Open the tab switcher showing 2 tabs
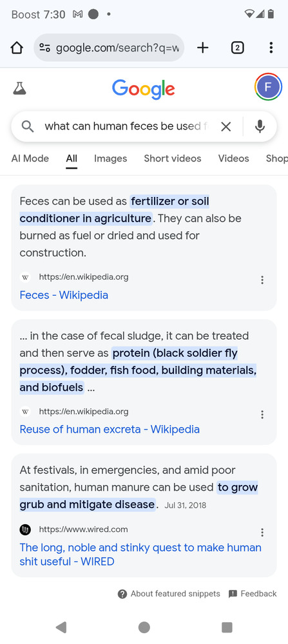Viewport: 288px width, 644px height. [x=237, y=48]
